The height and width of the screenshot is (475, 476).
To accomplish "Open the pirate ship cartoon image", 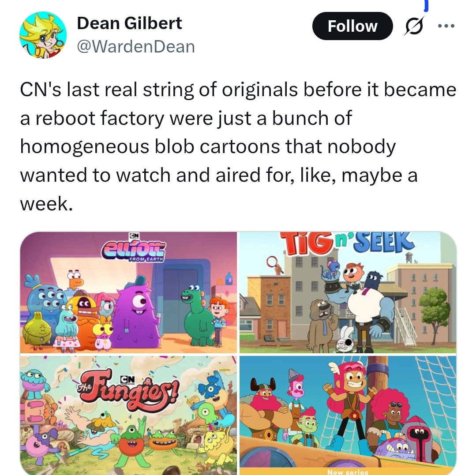I will 348,415.
